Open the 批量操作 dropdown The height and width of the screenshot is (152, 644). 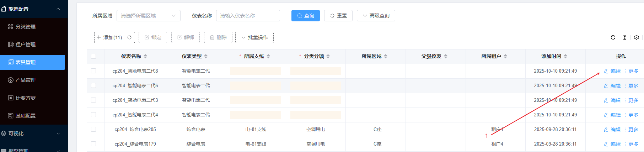click(x=254, y=37)
